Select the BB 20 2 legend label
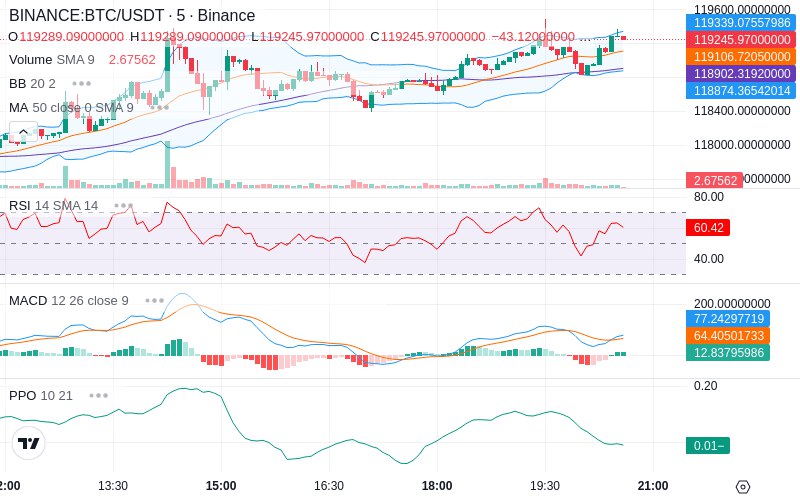This screenshot has height=500, width=800. tap(32, 84)
